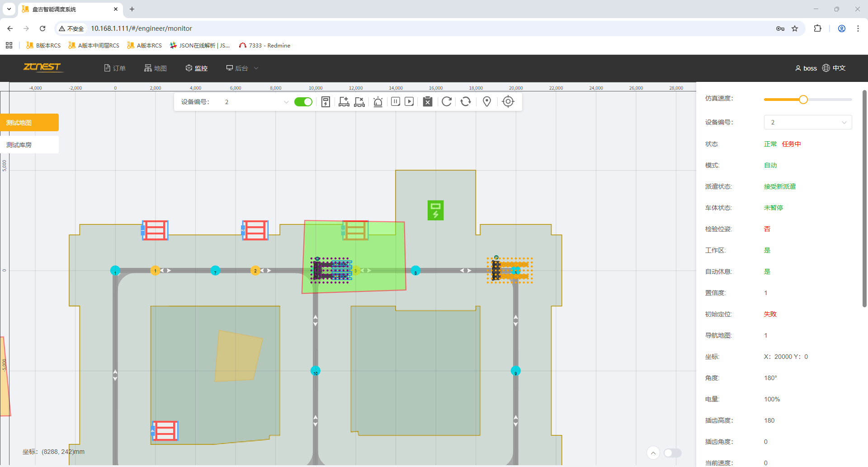Screen dimensions: 868x467
Task: Click the 仿真速度 slider handle
Action: click(x=803, y=100)
